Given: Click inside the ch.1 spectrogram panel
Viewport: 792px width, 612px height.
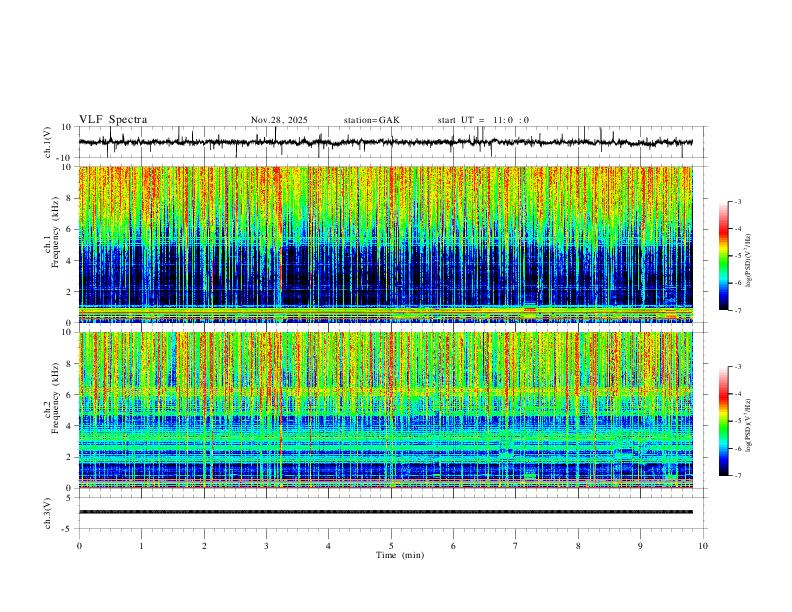Looking at the screenshot, I should coord(385,244).
